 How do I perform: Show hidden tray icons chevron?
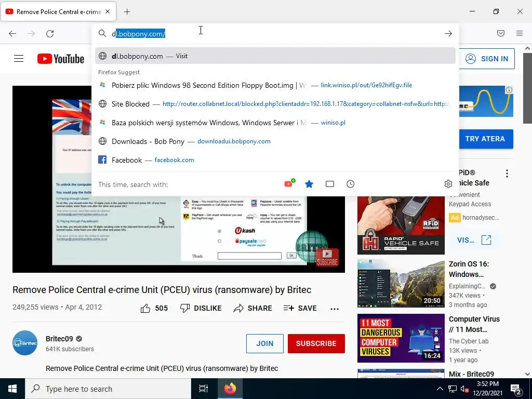(x=440, y=389)
